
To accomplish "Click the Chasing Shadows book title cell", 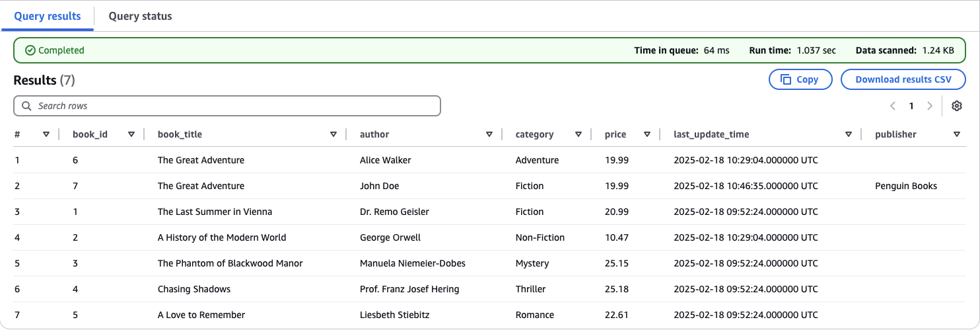I will tap(194, 289).
